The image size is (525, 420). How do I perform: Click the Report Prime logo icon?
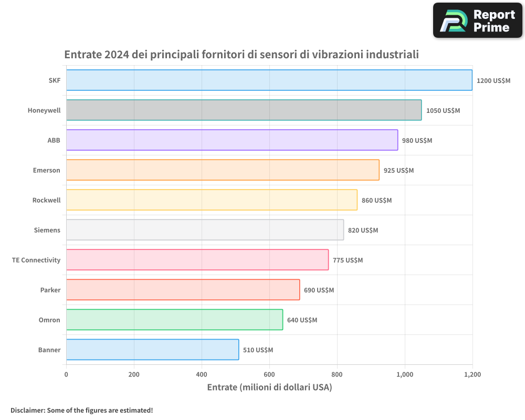[x=453, y=21]
